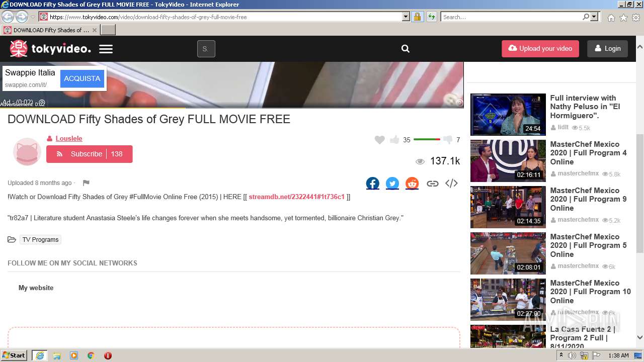Open the search provider dropdown arrow
644x362 pixels.
595,17
